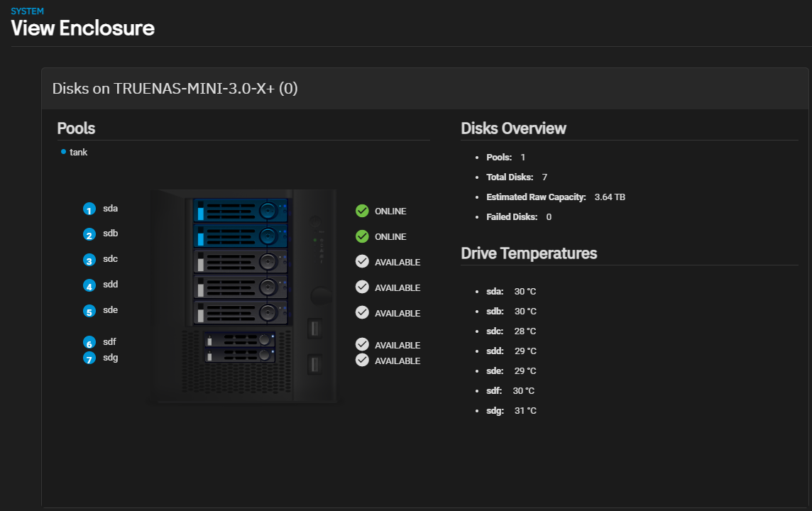Select the third drive bay in enclosure image

coord(240,261)
